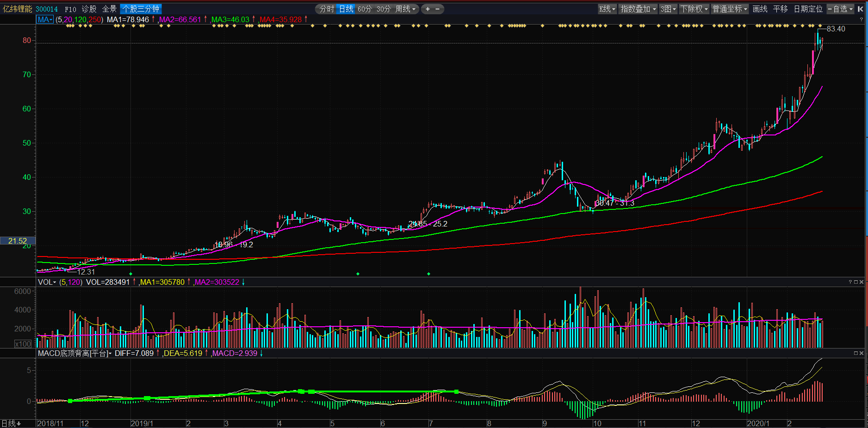Click stock code 300014
Image resolution: width=868 pixels, height=428 pixels.
tap(47, 9)
